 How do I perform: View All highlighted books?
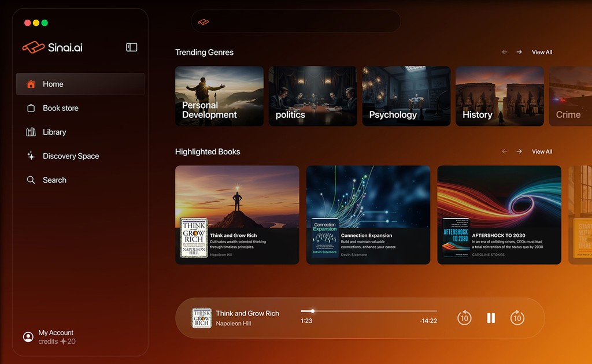[542, 151]
